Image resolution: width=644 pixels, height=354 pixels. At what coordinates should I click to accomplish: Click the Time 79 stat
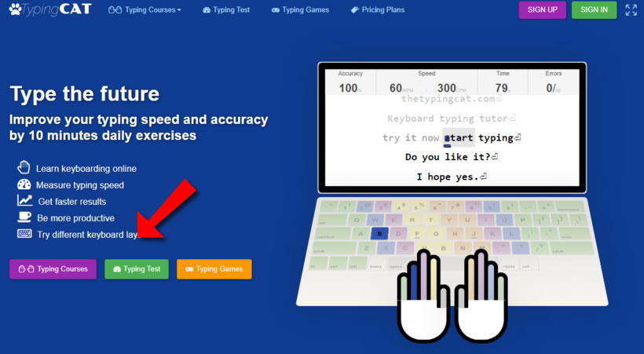click(x=503, y=82)
